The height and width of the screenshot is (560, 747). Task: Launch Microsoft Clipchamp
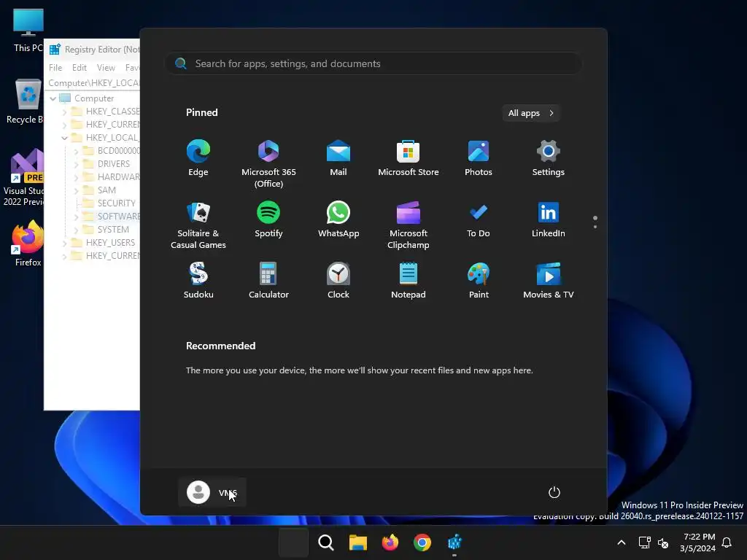point(409,225)
